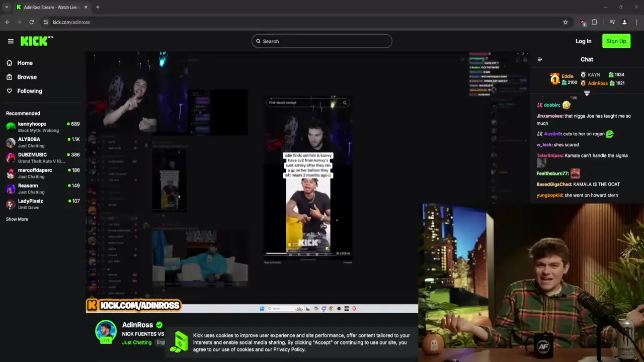The width and height of the screenshot is (644, 362).
Task: Reload the page
Action: [x=31, y=22]
